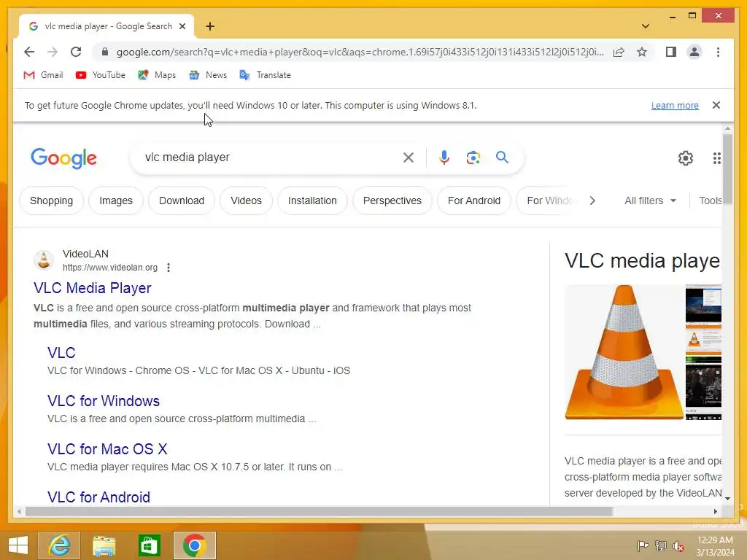Go back with the browser back arrow
This screenshot has width=747, height=560.
(x=29, y=52)
